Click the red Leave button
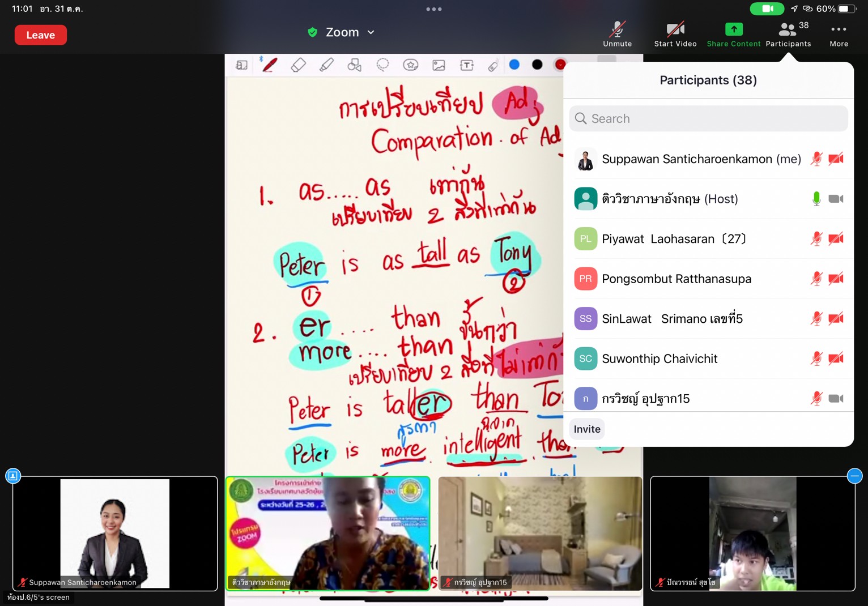 (41, 35)
